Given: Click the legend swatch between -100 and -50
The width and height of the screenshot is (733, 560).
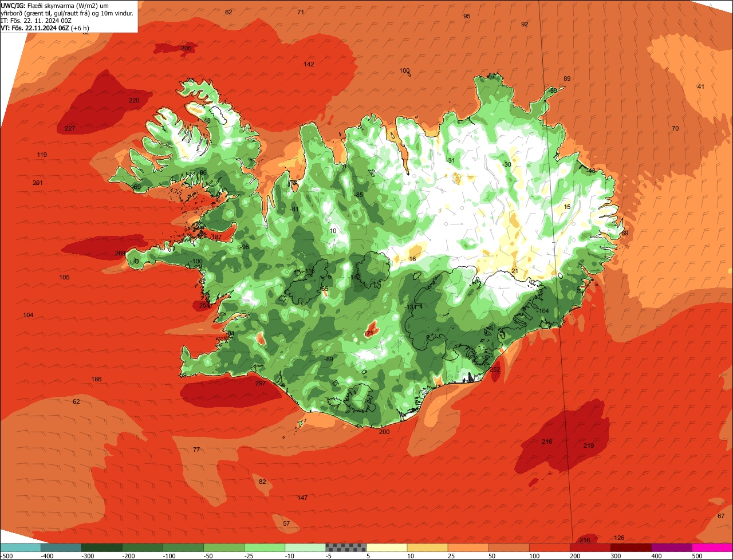Looking at the screenshot, I should click(183, 547).
